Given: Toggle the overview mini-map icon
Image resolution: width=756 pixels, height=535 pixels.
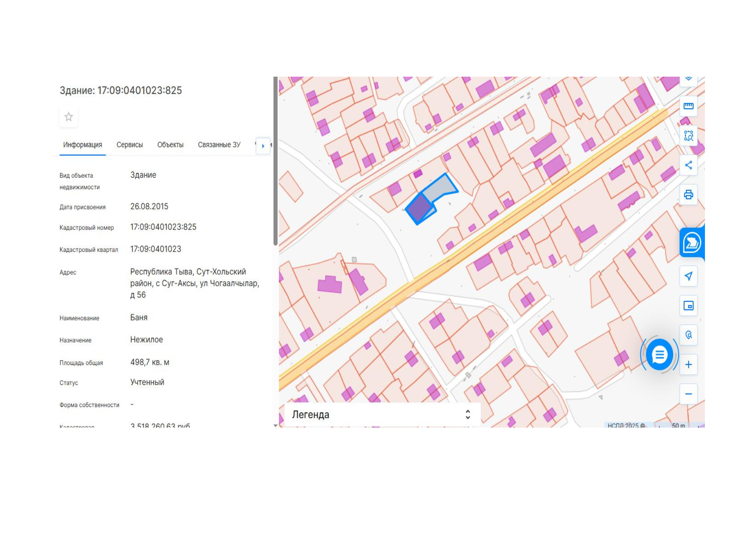Looking at the screenshot, I should coord(688,306).
